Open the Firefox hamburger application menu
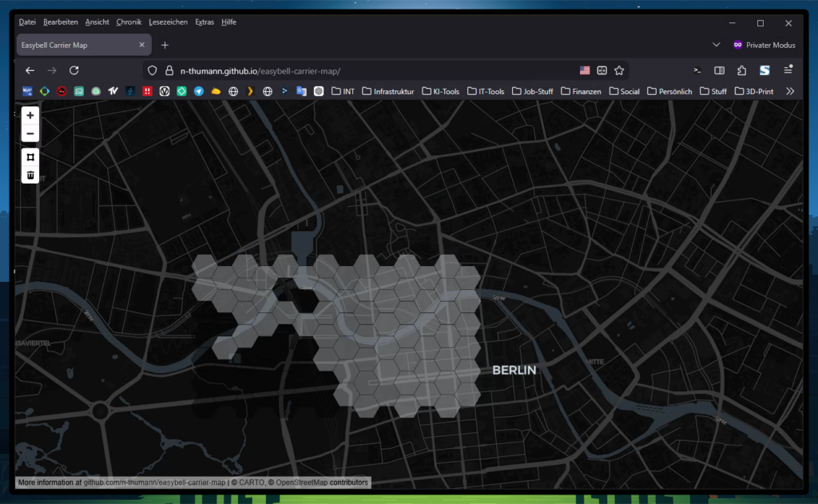Viewport: 818px width, 504px height. [x=788, y=70]
